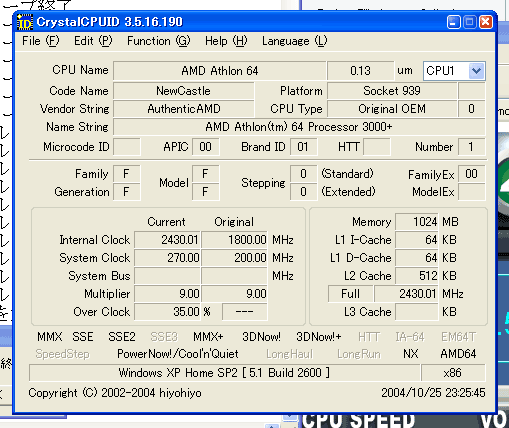Click the Family value F
The height and width of the screenshot is (428, 509).
point(127,174)
